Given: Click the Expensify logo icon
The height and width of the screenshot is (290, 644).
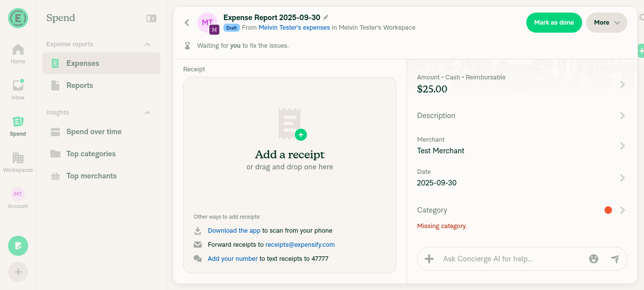Looking at the screenshot, I should coord(18,18).
